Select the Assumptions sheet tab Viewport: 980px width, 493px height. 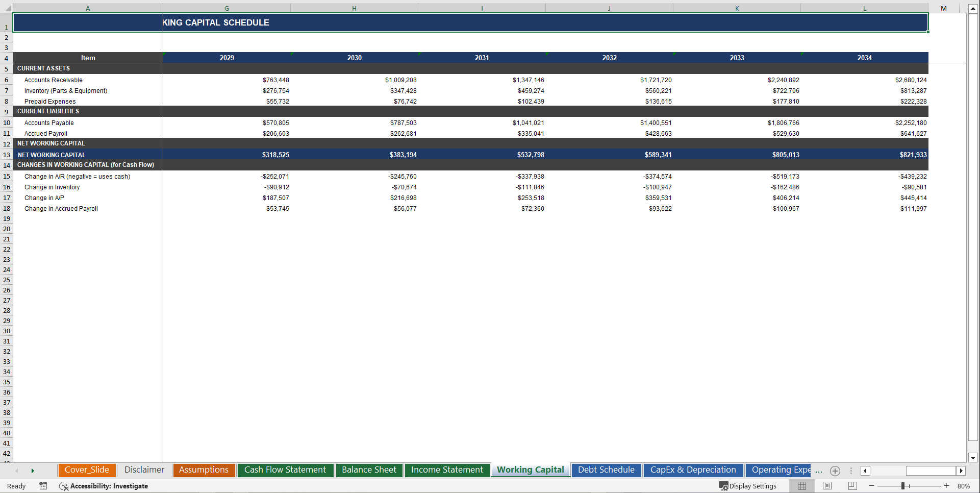[204, 470]
